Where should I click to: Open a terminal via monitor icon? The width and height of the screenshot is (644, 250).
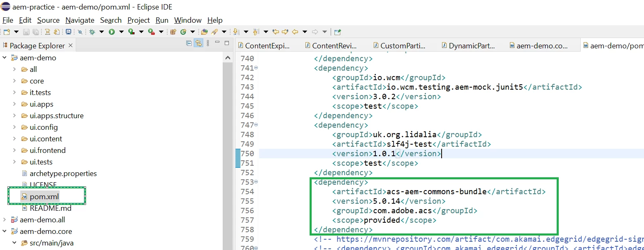click(x=68, y=32)
